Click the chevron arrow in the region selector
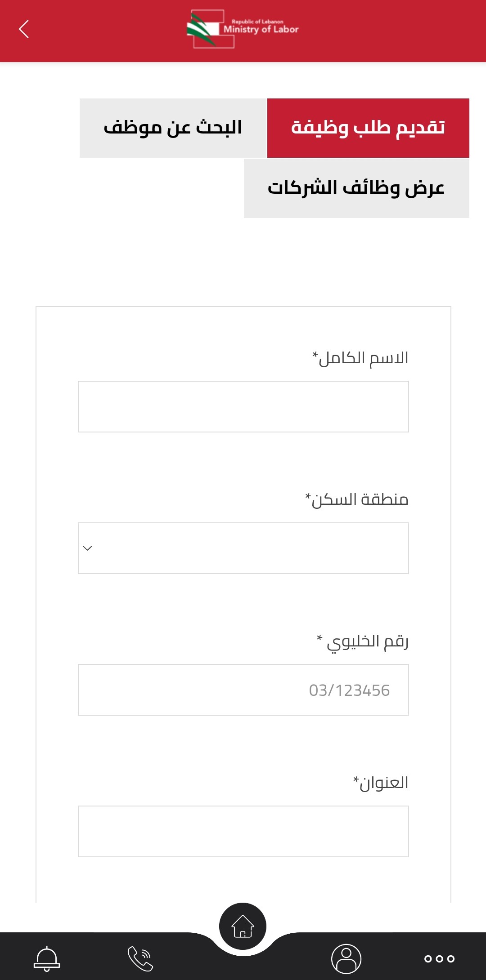486x980 pixels. point(88,548)
